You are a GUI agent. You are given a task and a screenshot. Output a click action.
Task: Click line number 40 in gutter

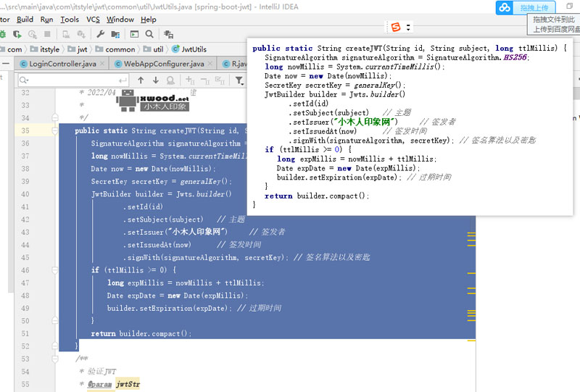coord(25,194)
